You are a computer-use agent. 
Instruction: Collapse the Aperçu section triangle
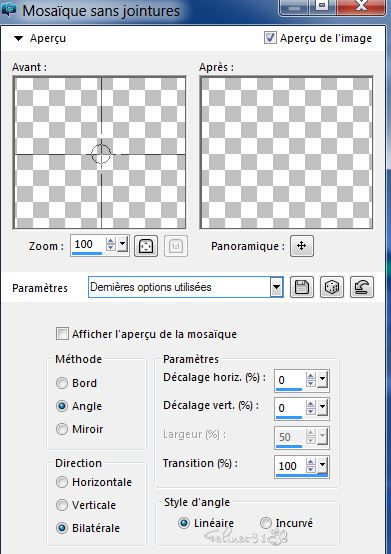click(18, 38)
